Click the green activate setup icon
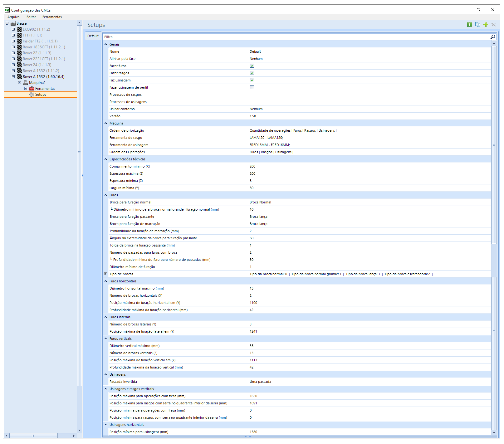The image size is (504, 444). click(x=469, y=25)
